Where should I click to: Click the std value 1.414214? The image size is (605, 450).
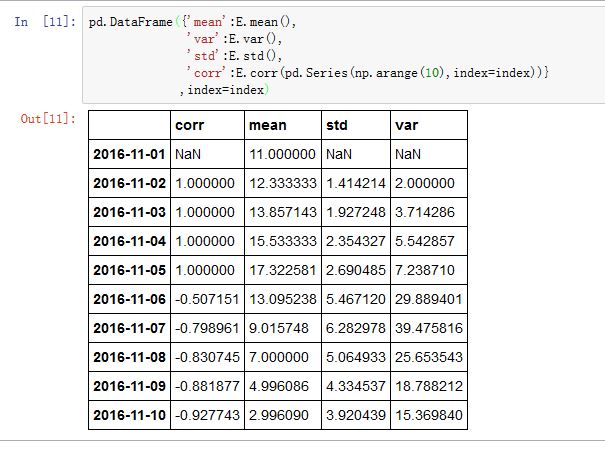(356, 184)
